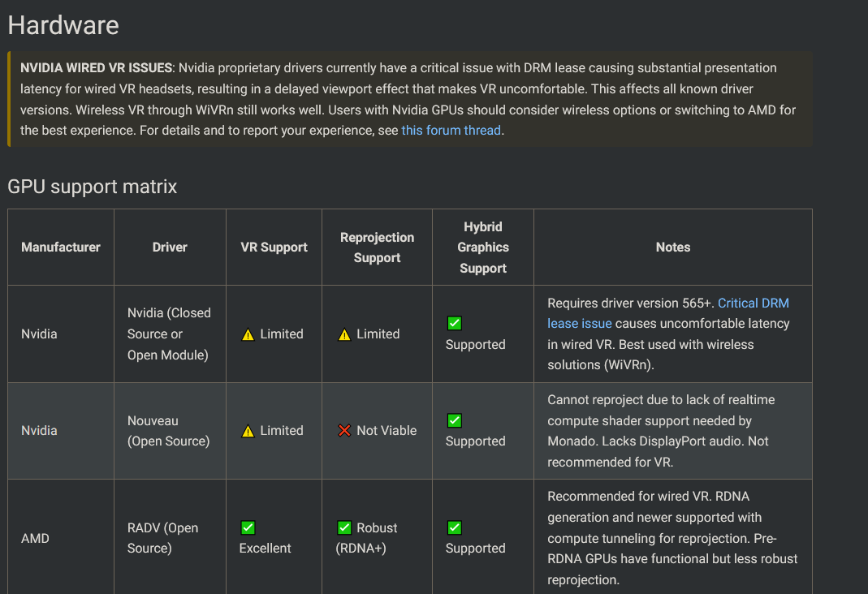Open the 'this forum thread' link
The width and height of the screenshot is (868, 594).
click(451, 131)
